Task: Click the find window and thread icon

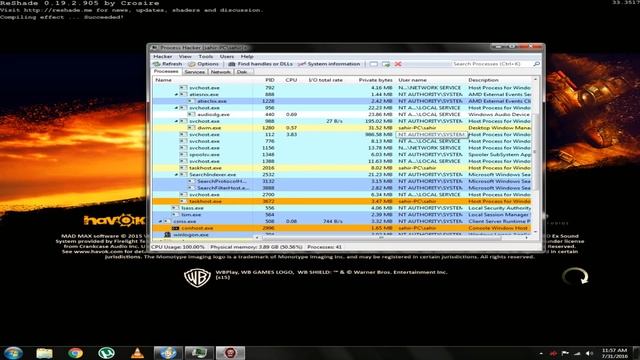Action: [386, 64]
